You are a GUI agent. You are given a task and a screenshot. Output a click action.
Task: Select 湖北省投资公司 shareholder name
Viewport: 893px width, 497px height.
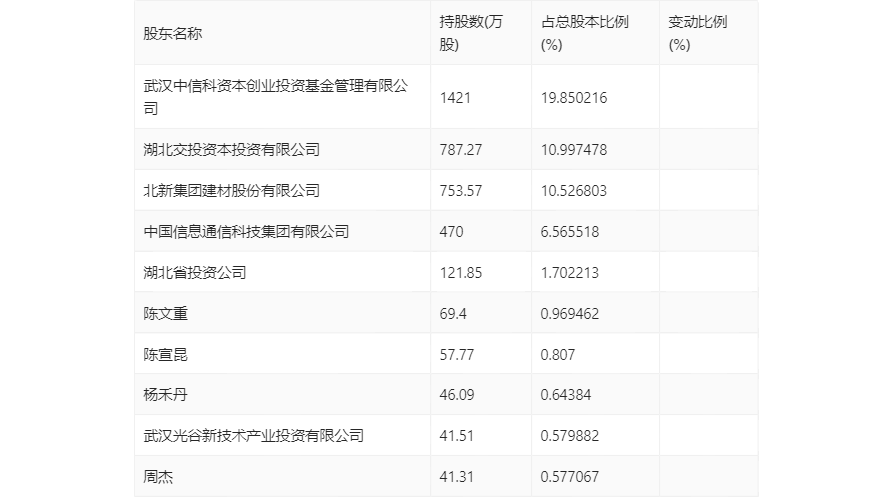[x=195, y=273]
